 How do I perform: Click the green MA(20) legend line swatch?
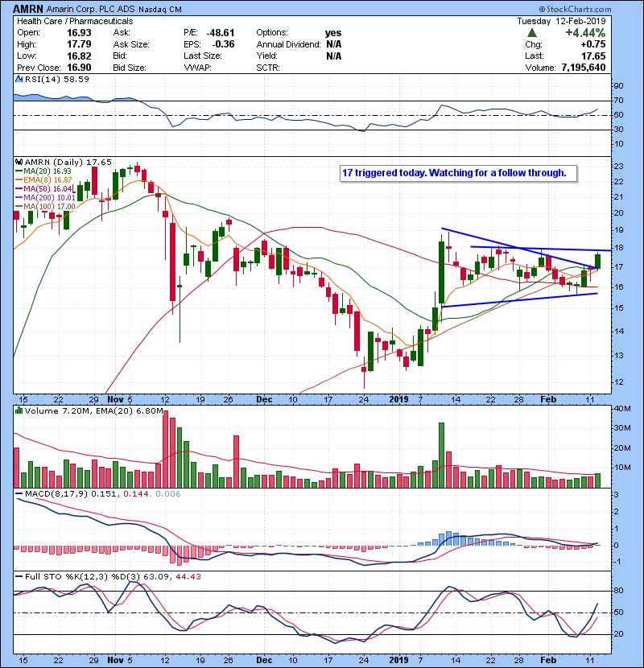(19, 171)
